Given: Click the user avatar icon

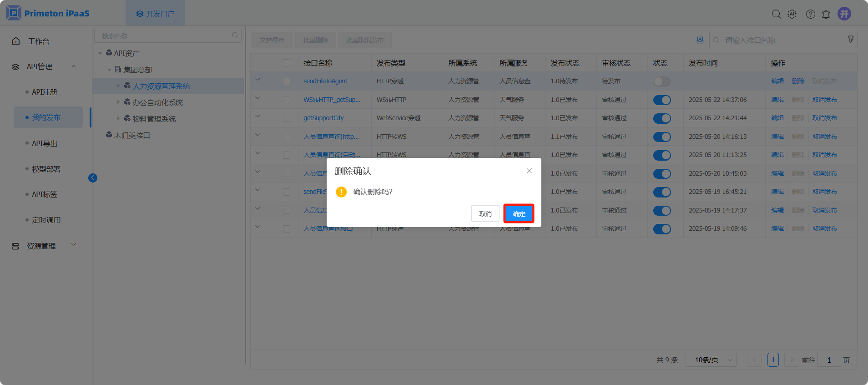Looking at the screenshot, I should click(x=844, y=14).
